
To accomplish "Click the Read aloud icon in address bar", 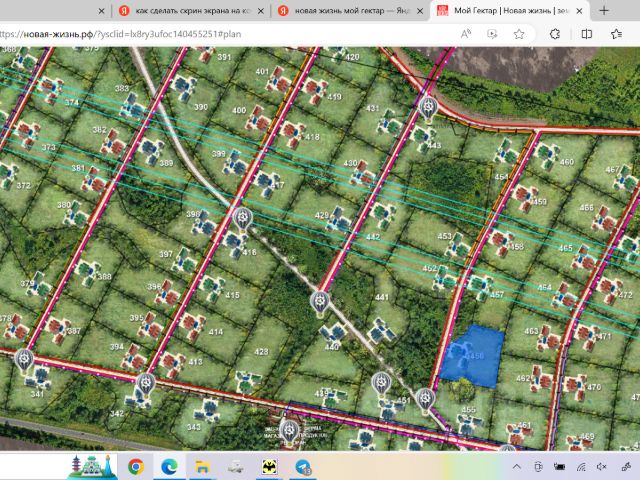I will (x=466, y=34).
